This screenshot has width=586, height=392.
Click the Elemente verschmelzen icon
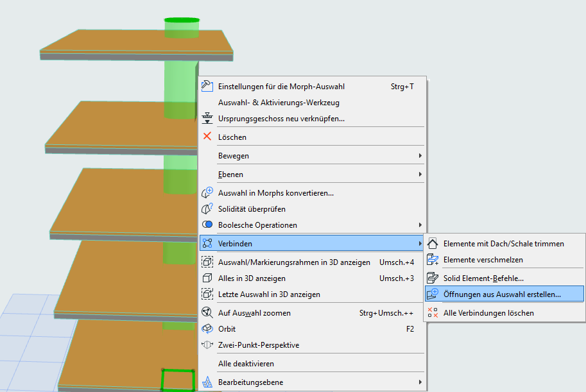[x=433, y=259]
